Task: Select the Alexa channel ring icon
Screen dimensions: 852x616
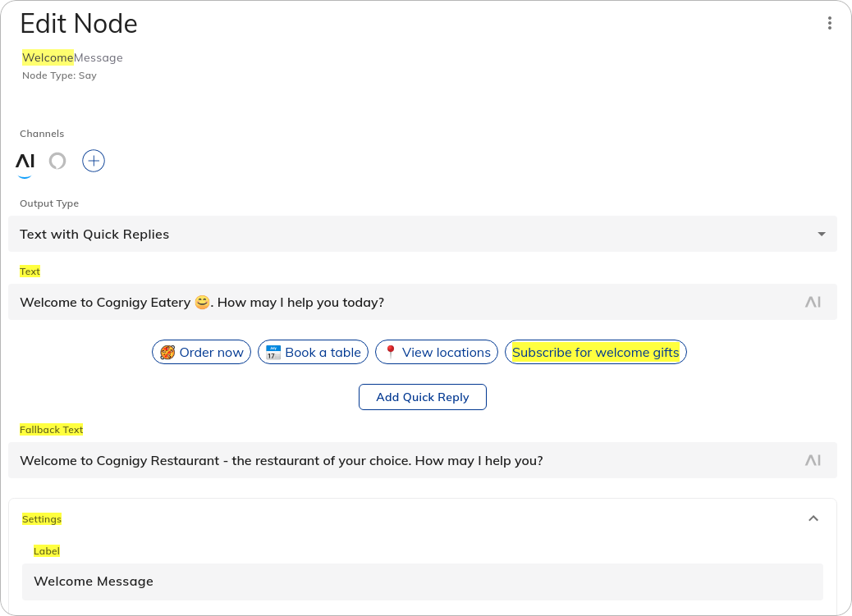Action: pyautogui.click(x=57, y=161)
